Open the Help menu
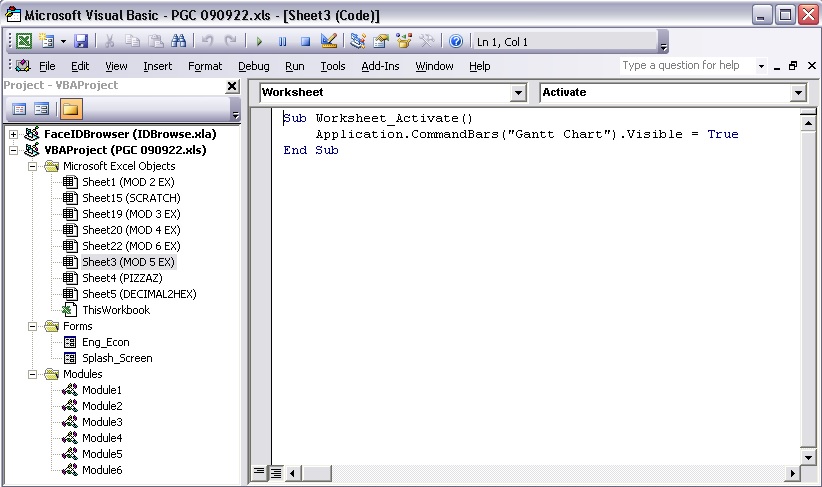This screenshot has width=822, height=487. coord(480,66)
